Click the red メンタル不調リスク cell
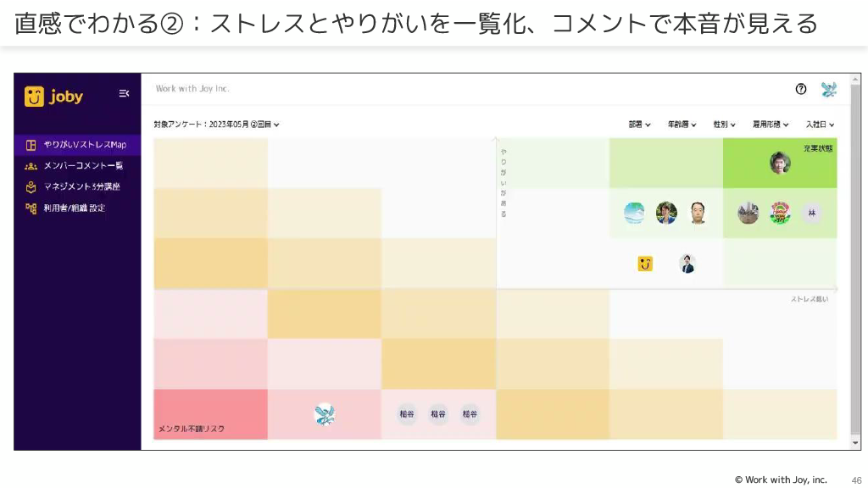This screenshot has height=488, width=868. click(x=210, y=413)
